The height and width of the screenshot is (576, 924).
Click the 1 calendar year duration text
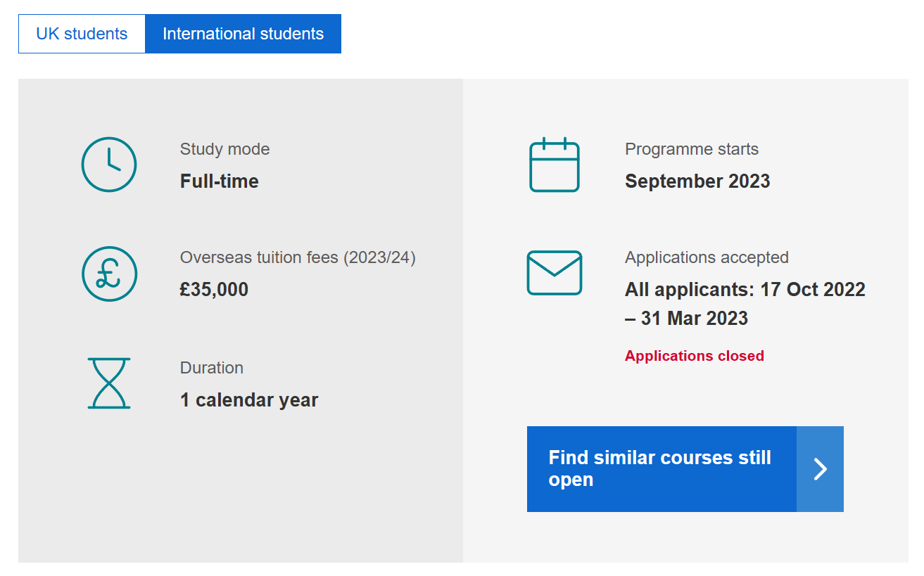249,400
